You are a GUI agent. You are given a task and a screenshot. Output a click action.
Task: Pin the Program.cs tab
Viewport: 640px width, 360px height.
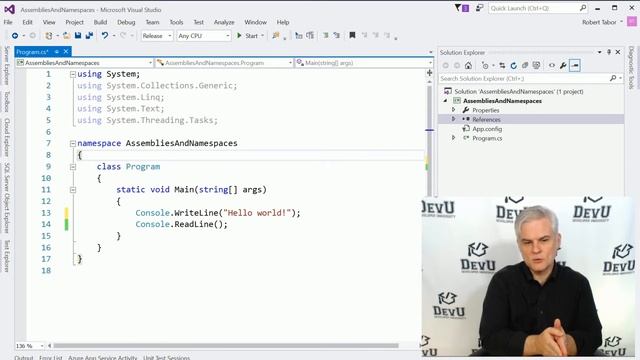click(57, 51)
